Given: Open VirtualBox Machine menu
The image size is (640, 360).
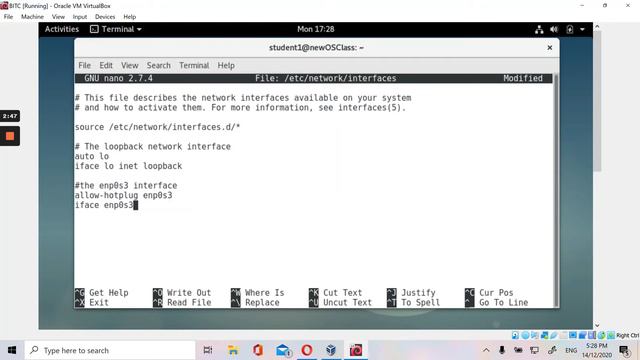Looking at the screenshot, I should point(32,17).
